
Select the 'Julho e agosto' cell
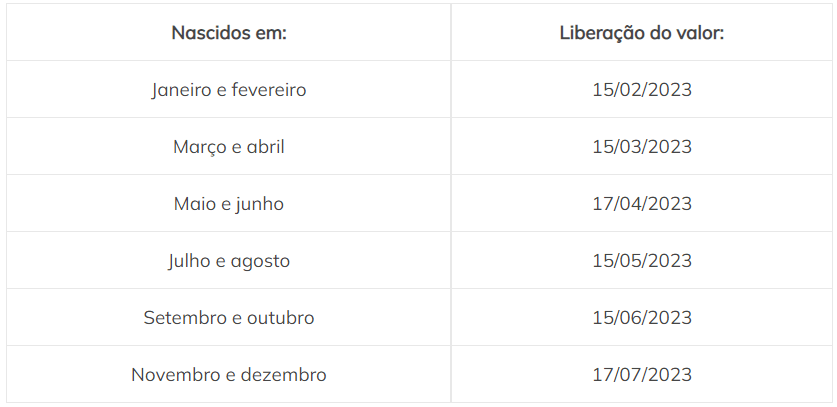pyautogui.click(x=229, y=261)
